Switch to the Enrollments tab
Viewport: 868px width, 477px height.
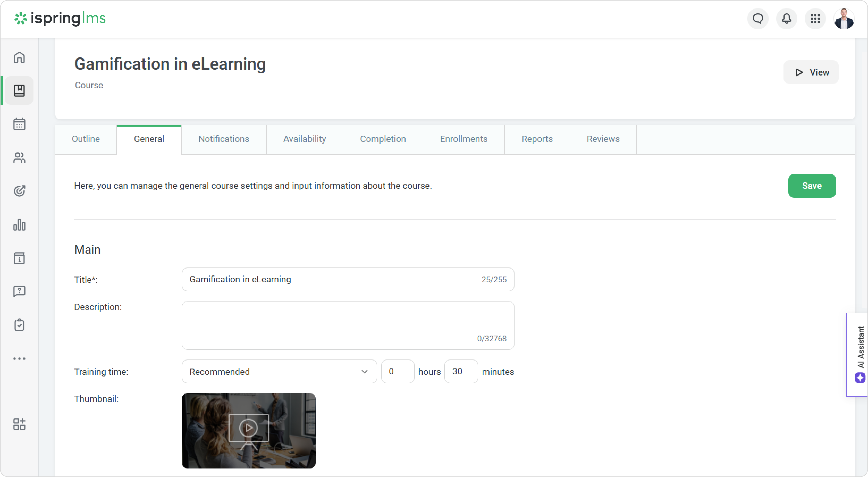click(x=463, y=139)
